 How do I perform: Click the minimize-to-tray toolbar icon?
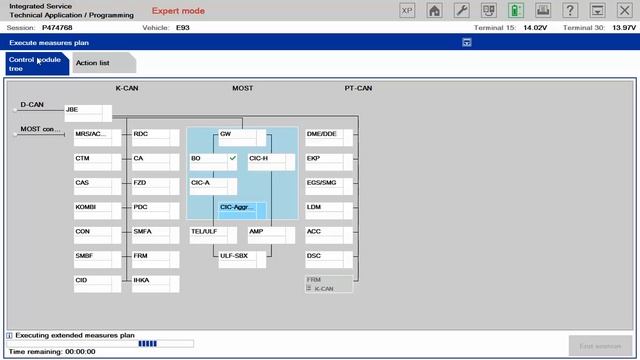tap(597, 10)
